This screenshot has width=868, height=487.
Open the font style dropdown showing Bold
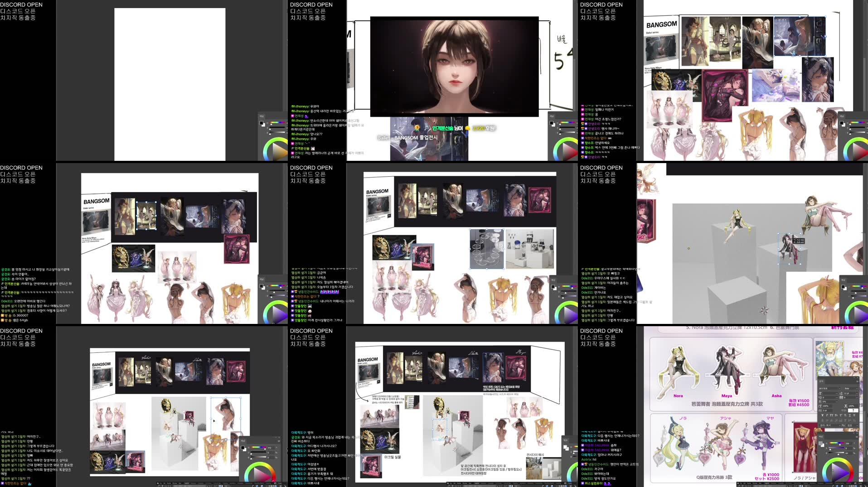pyautogui.click(x=851, y=388)
